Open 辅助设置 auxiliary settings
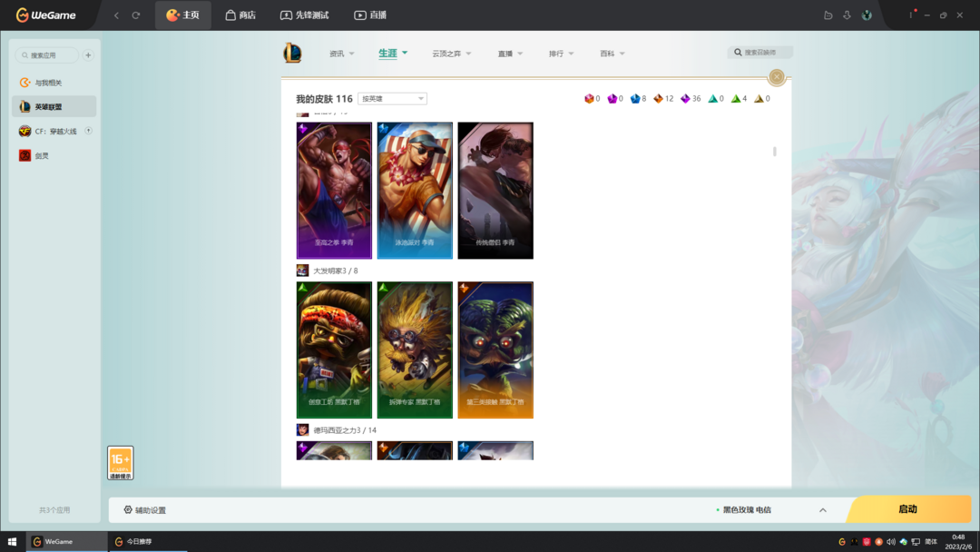Screen dimensions: 980x552 [145, 510]
